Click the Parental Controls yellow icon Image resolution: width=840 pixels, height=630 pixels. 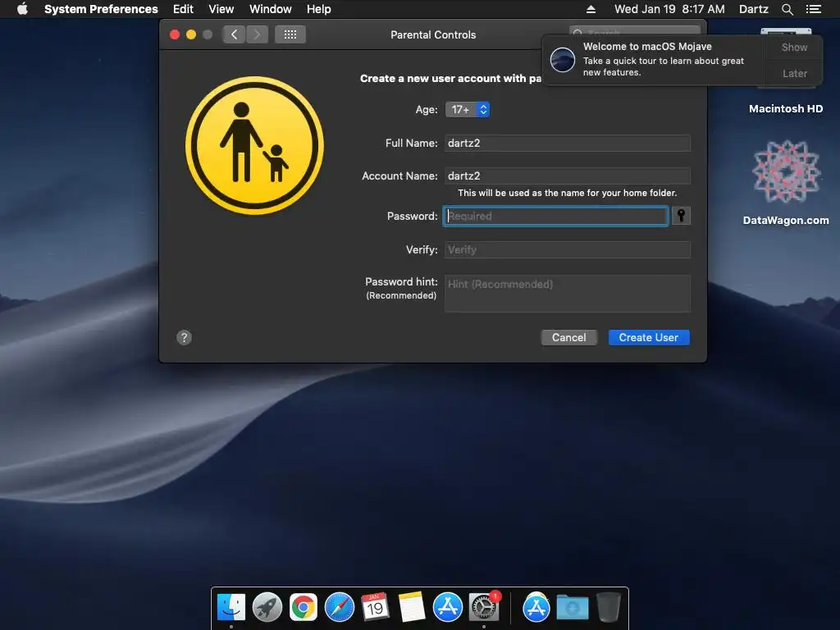click(x=254, y=145)
